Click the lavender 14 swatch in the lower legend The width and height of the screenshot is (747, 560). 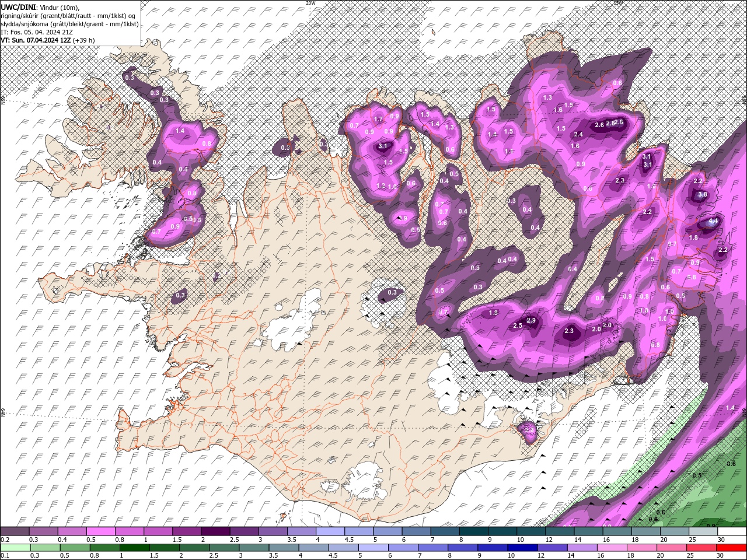coord(582,548)
